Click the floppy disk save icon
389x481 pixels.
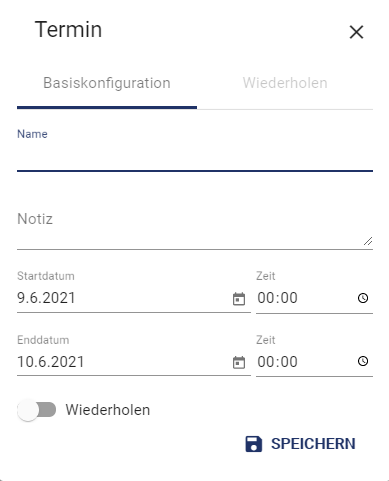[x=254, y=444]
